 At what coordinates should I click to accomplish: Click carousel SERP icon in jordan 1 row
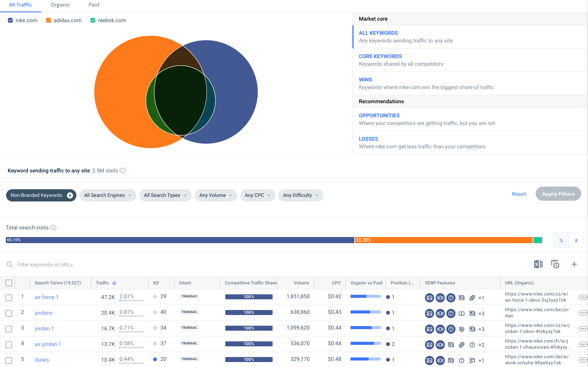click(440, 329)
